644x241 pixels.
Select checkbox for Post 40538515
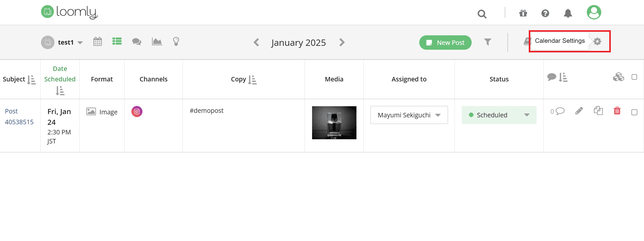coord(634,112)
